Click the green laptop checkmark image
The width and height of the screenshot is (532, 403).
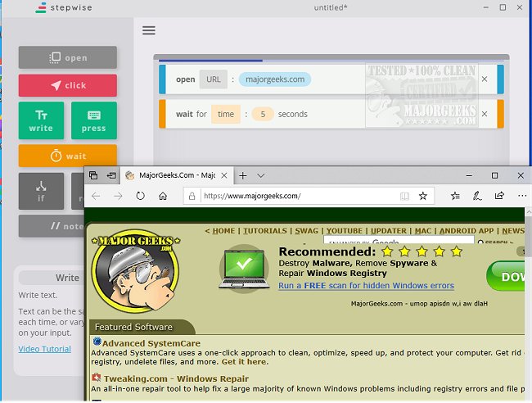[x=244, y=269]
